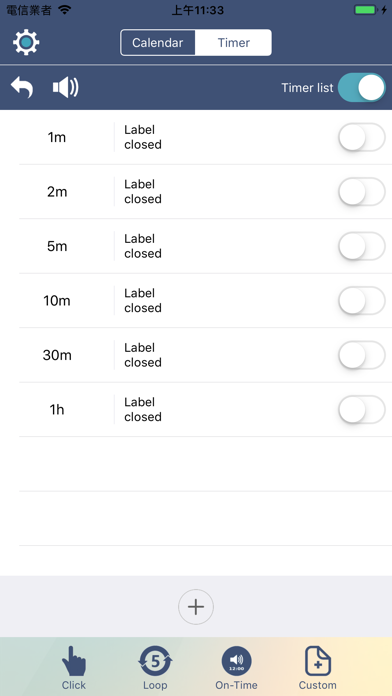Add a new timer with the plus button
392x696 pixels.
196,607
